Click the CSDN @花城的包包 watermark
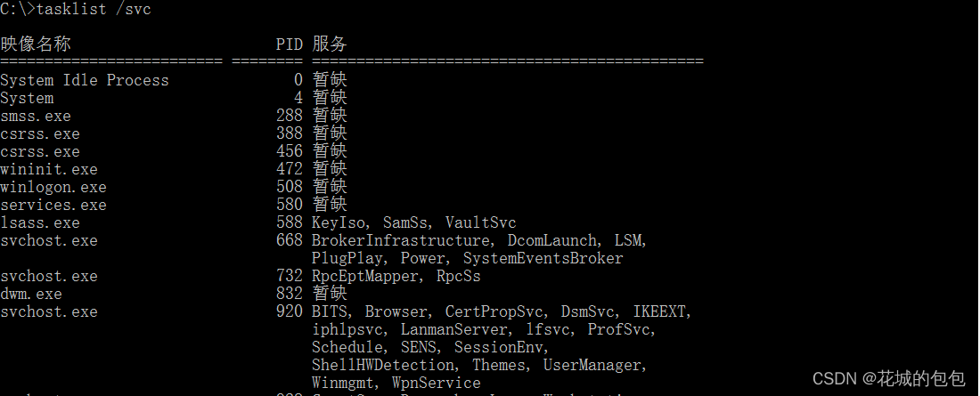 pos(889,378)
